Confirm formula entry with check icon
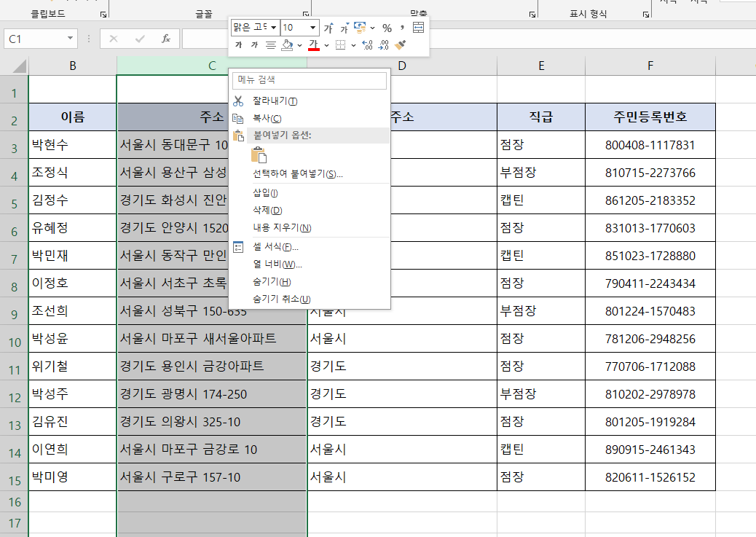The height and width of the screenshot is (537, 756). point(140,39)
